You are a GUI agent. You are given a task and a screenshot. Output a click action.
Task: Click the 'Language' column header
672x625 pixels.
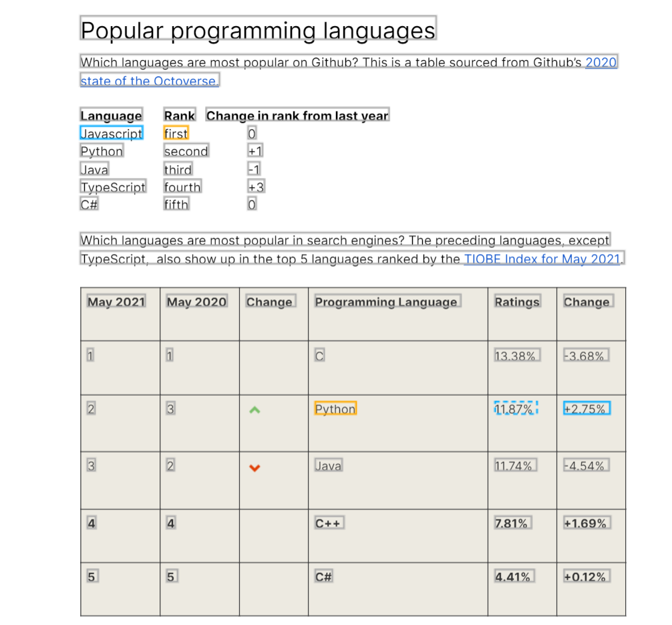click(x=112, y=115)
